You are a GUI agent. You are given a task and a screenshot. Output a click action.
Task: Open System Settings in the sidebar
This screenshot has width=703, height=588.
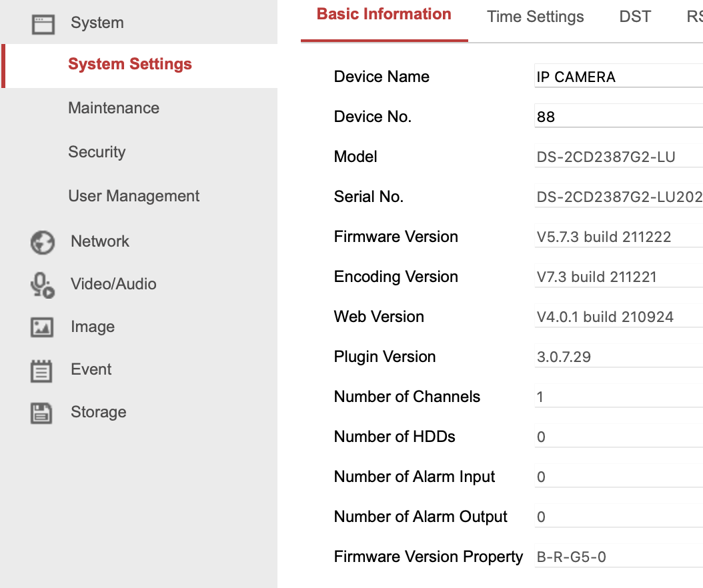click(129, 64)
